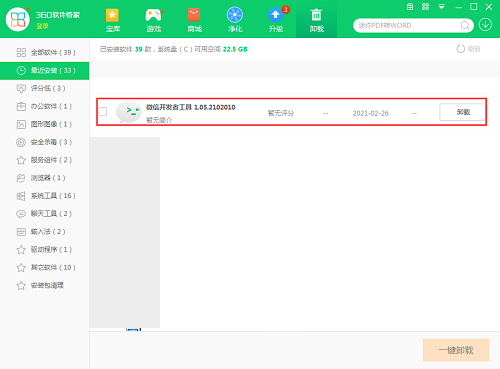Select 服务组件 (2) category
Viewport: 500px width, 369px height.
pyautogui.click(x=44, y=160)
